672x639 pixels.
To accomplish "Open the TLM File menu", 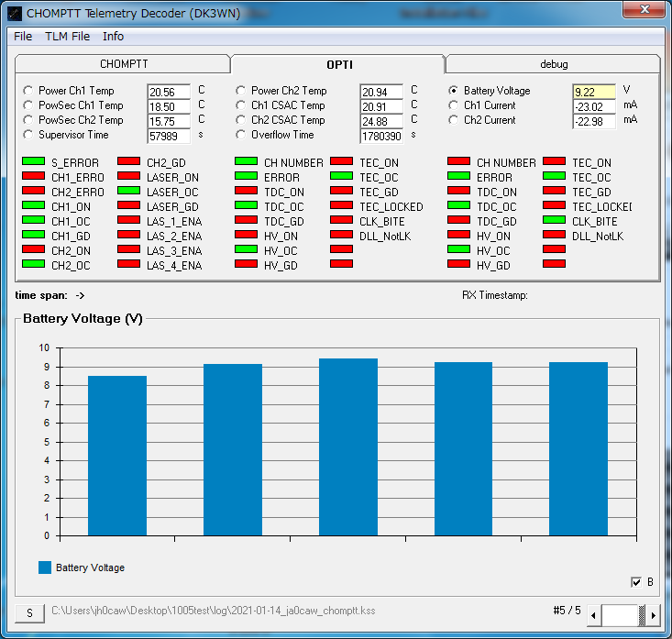I will click(67, 37).
